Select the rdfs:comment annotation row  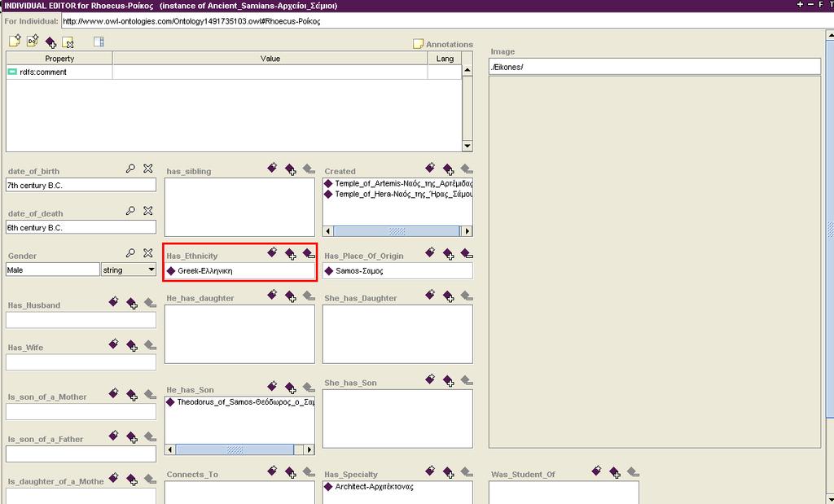[234, 72]
